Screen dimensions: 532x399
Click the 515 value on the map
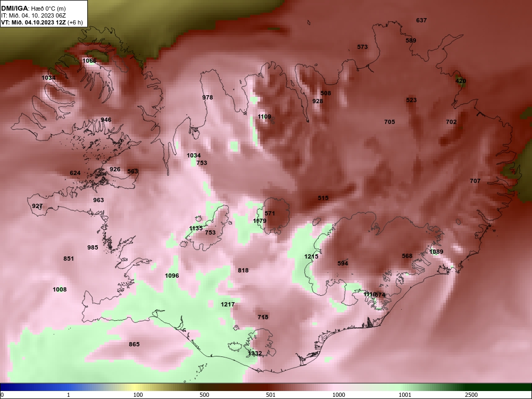click(x=323, y=198)
